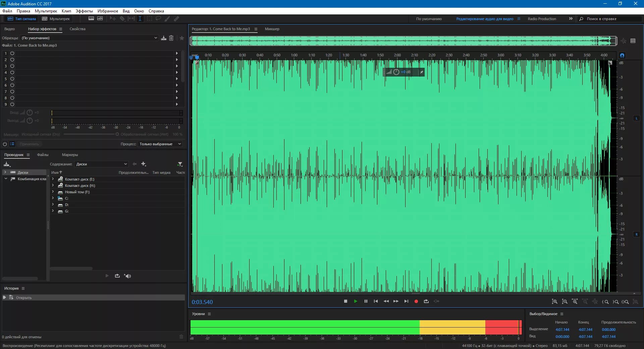Expand Компакт-диск (E:) drive

(x=53, y=179)
